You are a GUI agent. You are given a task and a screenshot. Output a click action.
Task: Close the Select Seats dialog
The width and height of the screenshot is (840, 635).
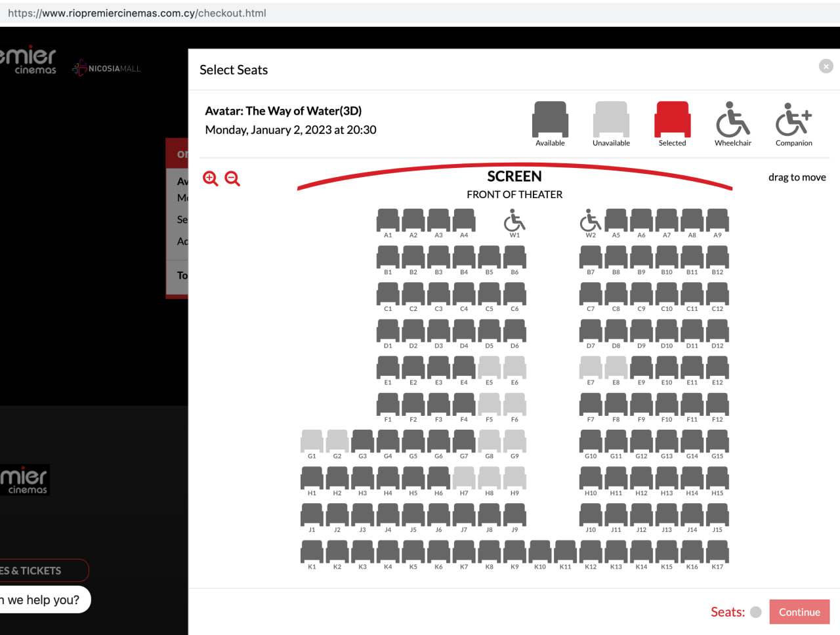826,66
